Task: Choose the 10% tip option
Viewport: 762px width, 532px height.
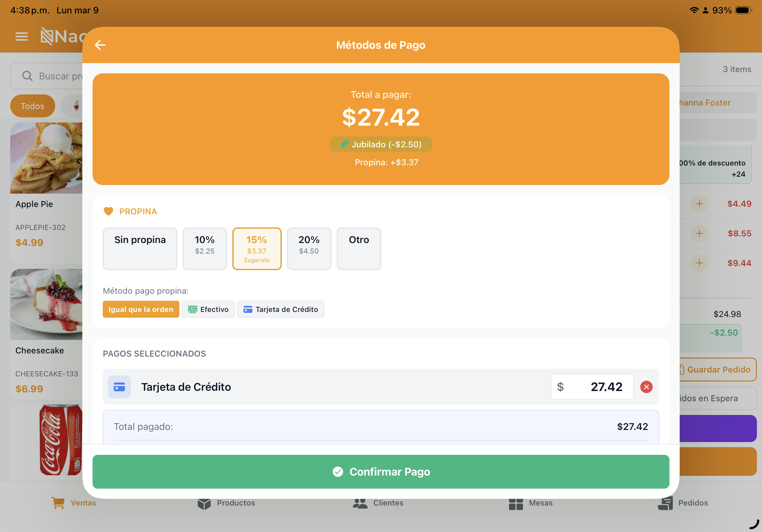Action: 205,248
